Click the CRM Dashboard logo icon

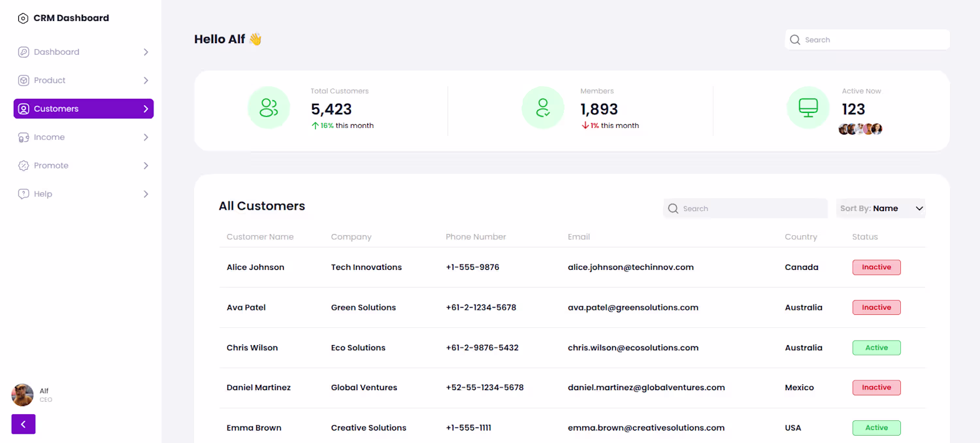point(23,18)
